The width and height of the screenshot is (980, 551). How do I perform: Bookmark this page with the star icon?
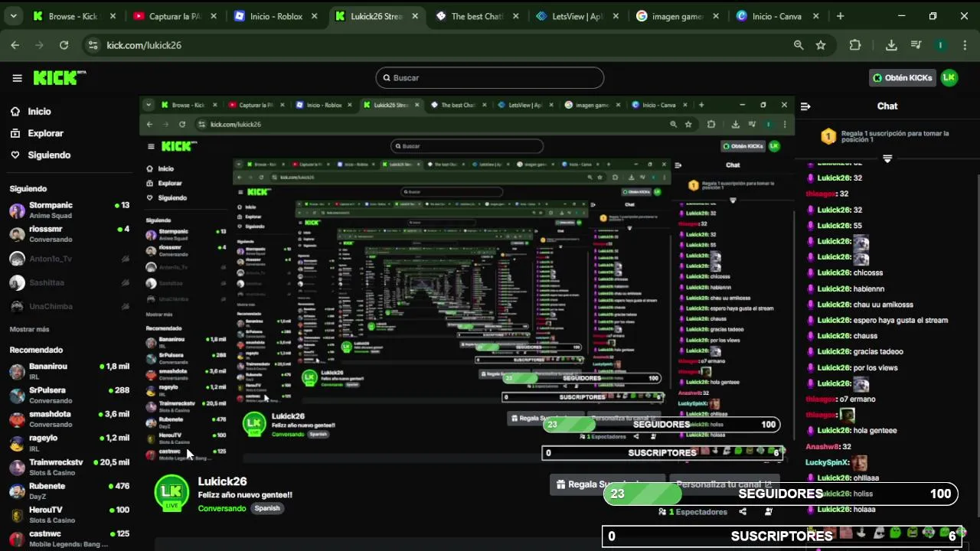[821, 45]
